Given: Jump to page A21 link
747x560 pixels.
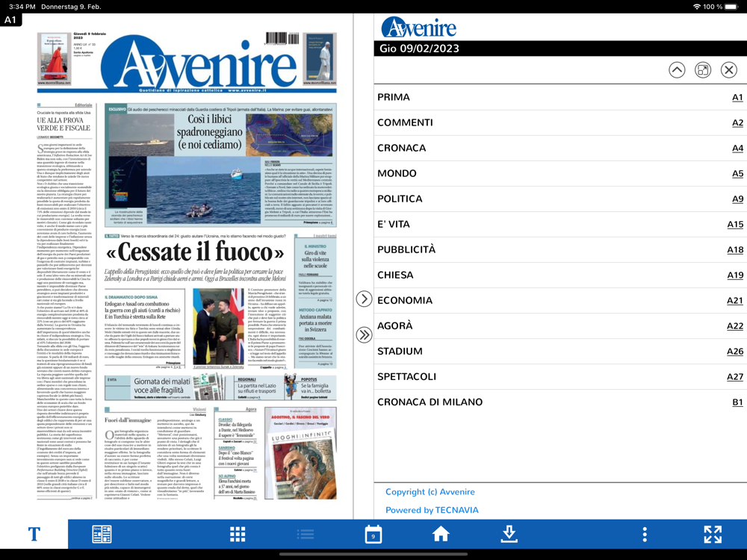Looking at the screenshot, I should [x=735, y=300].
